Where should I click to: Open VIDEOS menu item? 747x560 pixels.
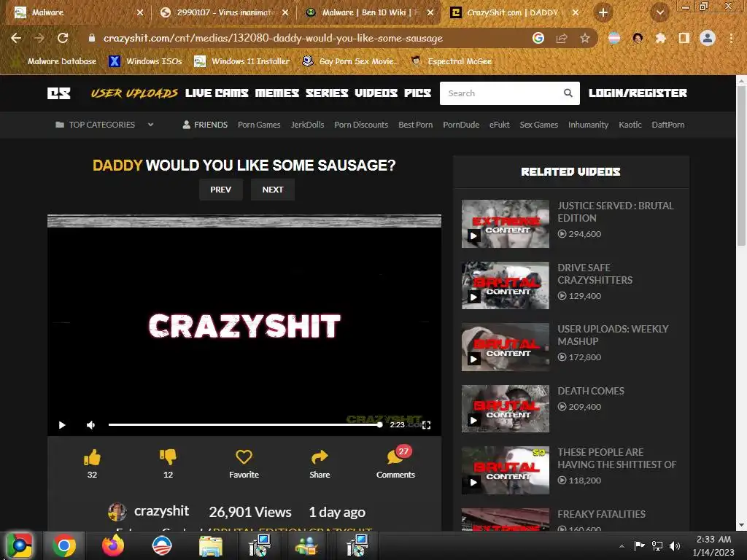tap(376, 93)
